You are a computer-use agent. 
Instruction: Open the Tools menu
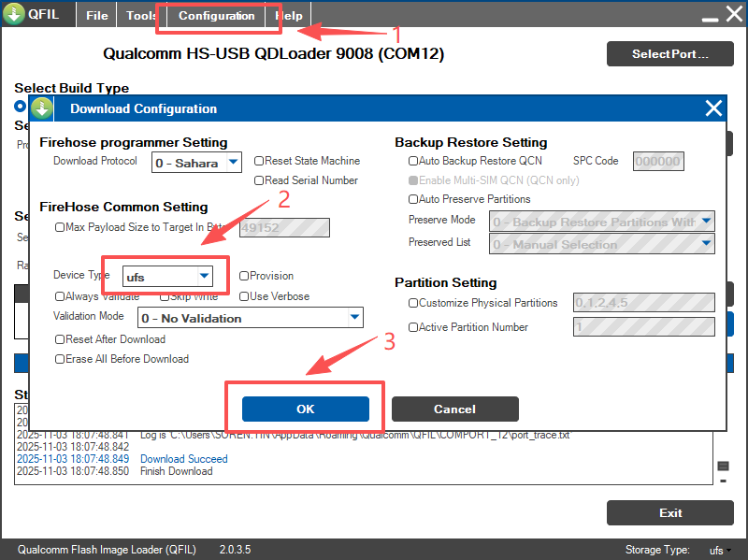(142, 16)
